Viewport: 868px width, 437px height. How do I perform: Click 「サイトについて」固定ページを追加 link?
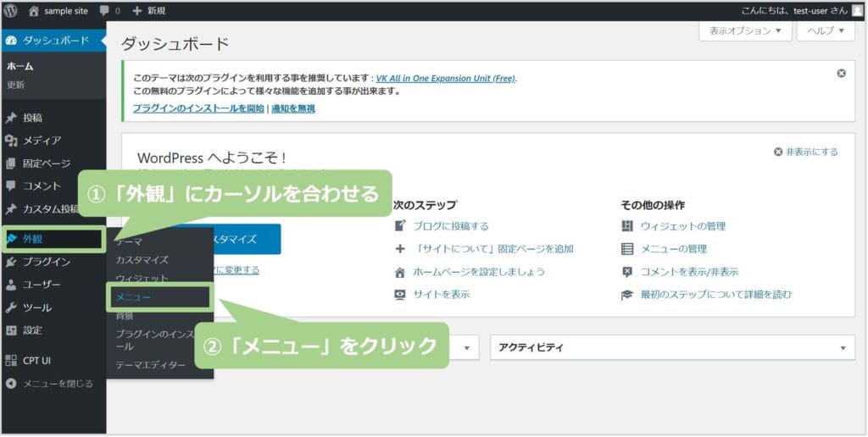[493, 249]
